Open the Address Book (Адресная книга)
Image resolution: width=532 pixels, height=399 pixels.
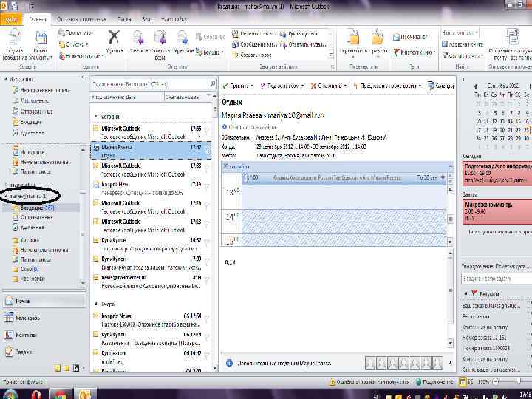pyautogui.click(x=462, y=44)
